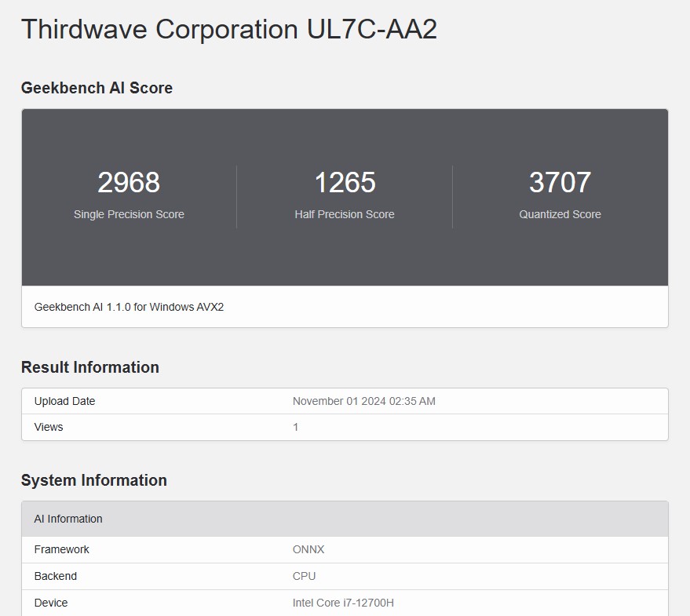Viewport: 690px width, 616px height.
Task: Click the Quantized Score label
Action: 560,213
